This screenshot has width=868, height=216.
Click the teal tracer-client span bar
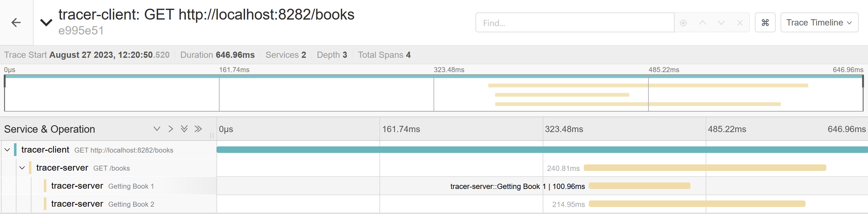(539, 150)
